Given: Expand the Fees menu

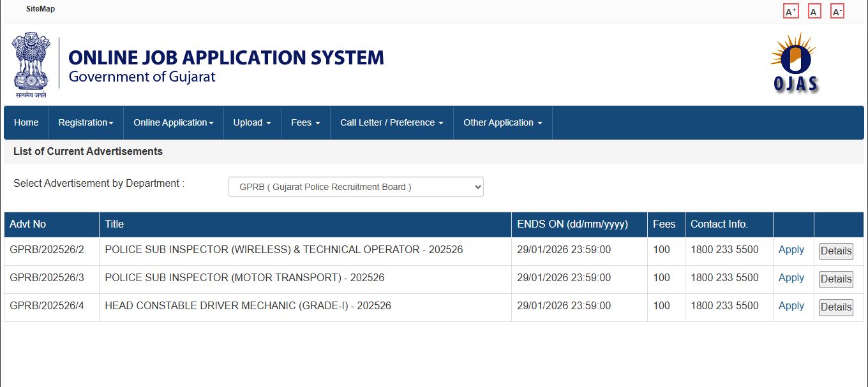Looking at the screenshot, I should [305, 122].
